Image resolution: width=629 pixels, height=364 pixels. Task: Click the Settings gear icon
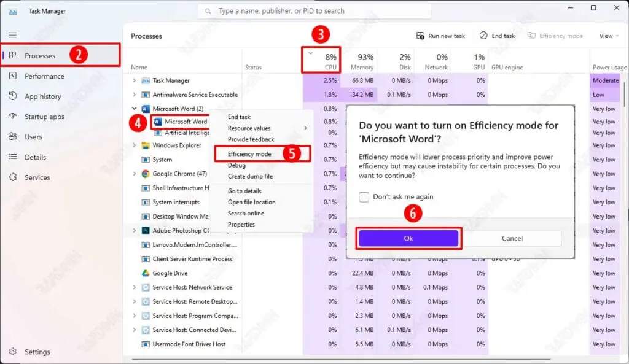pyautogui.click(x=13, y=352)
